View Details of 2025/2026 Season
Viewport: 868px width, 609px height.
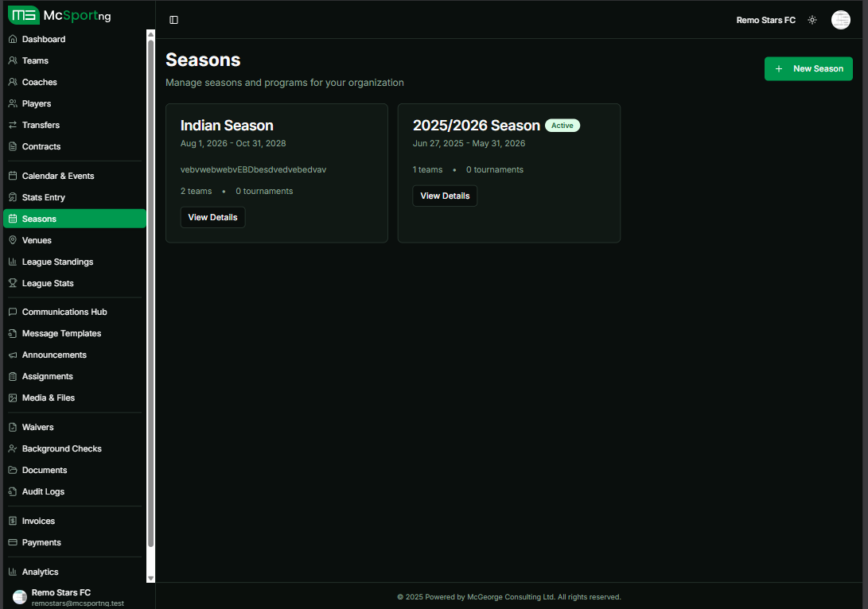[x=445, y=196]
